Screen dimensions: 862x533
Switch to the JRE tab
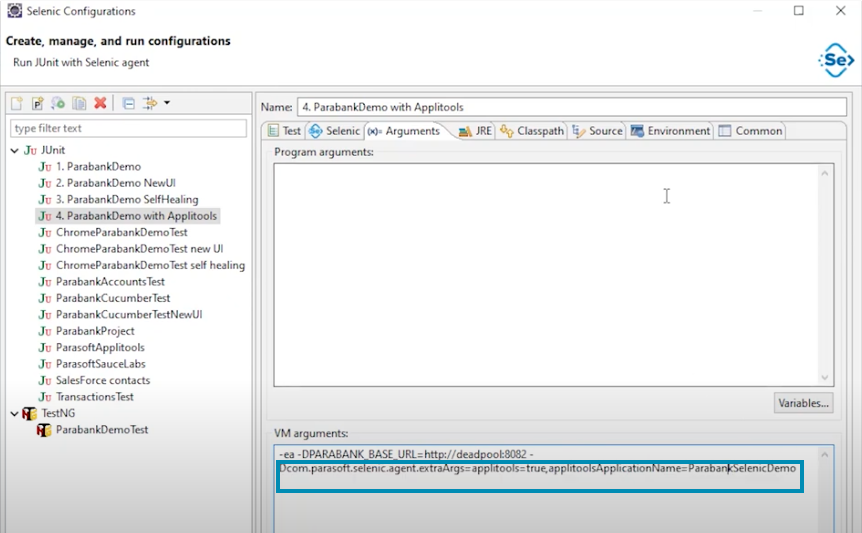click(x=475, y=131)
